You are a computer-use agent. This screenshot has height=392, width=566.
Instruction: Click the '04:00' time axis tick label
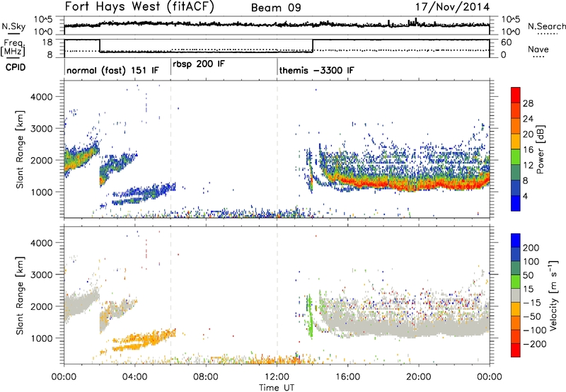click(135, 377)
